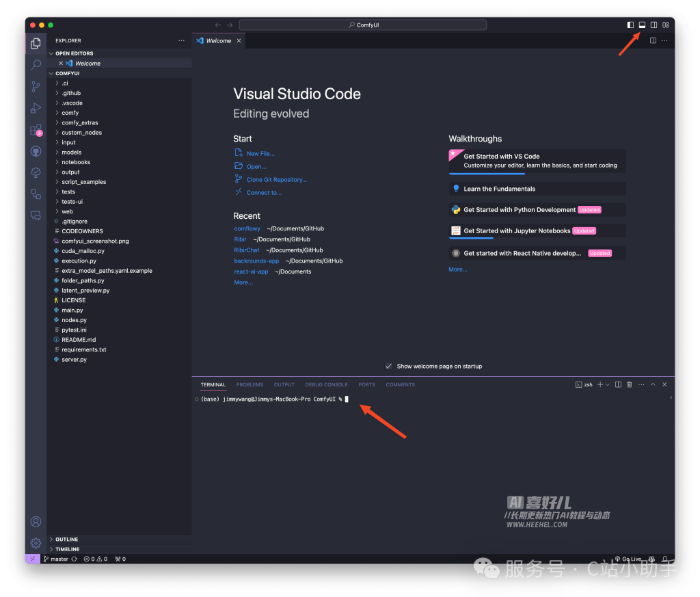Switch to the Debug Console tab
The width and height of the screenshot is (700, 597).
(326, 384)
